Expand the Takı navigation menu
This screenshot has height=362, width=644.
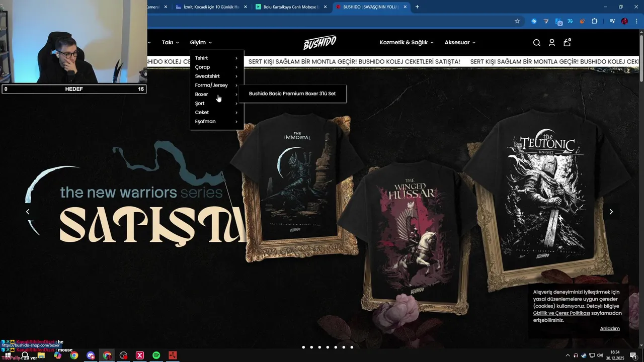171,43
